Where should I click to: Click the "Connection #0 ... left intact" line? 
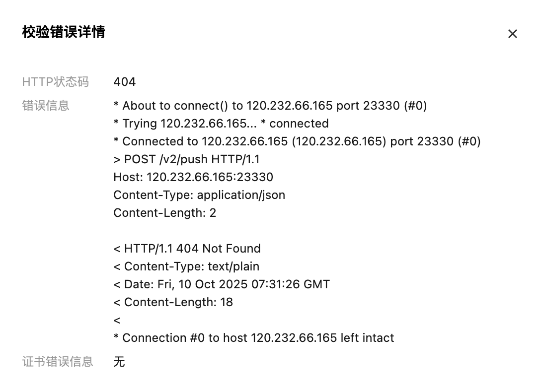point(254,338)
